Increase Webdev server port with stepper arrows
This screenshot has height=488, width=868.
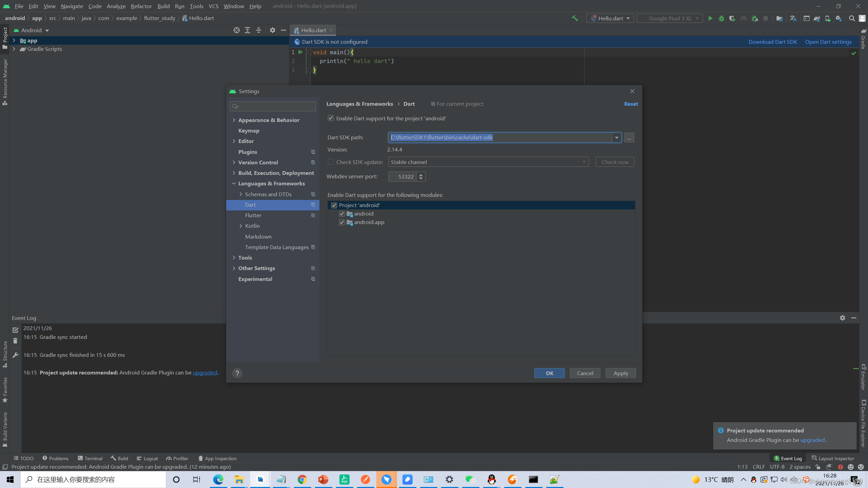[x=420, y=174]
